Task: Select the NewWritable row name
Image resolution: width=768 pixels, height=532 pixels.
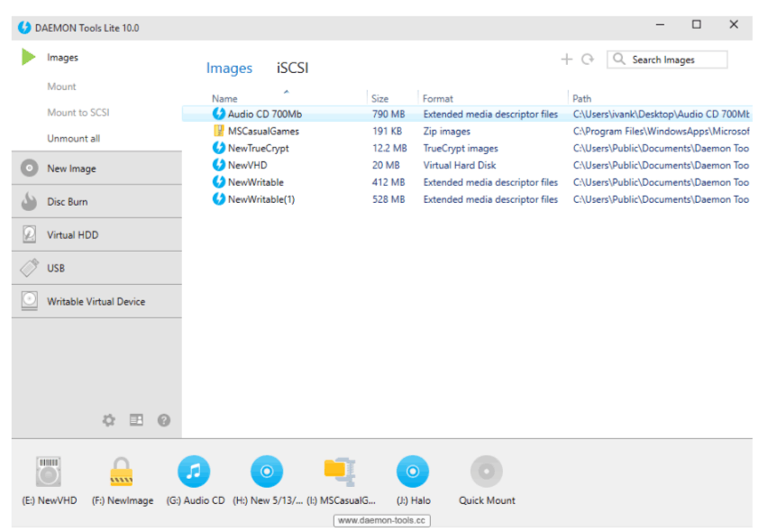Action: 256,182
